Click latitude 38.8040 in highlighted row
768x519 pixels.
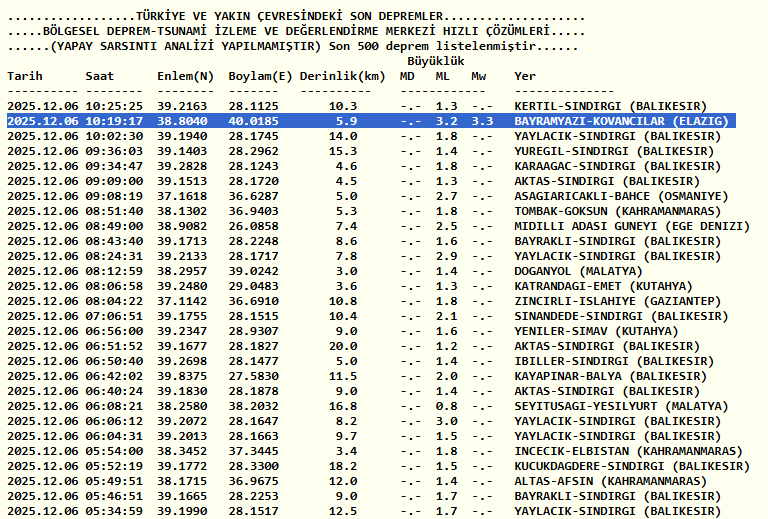[182, 121]
